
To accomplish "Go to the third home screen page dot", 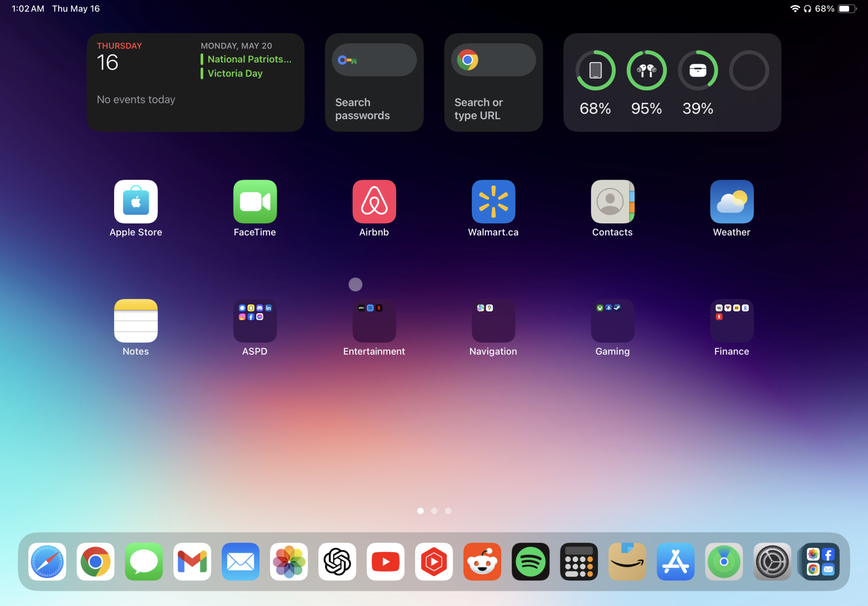I will (448, 511).
